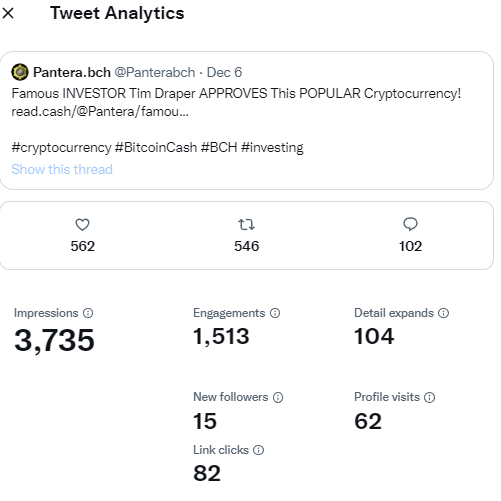Viewport: 501px width, 501px height.
Task: Click the reply speech bubble icon
Action: (x=410, y=224)
